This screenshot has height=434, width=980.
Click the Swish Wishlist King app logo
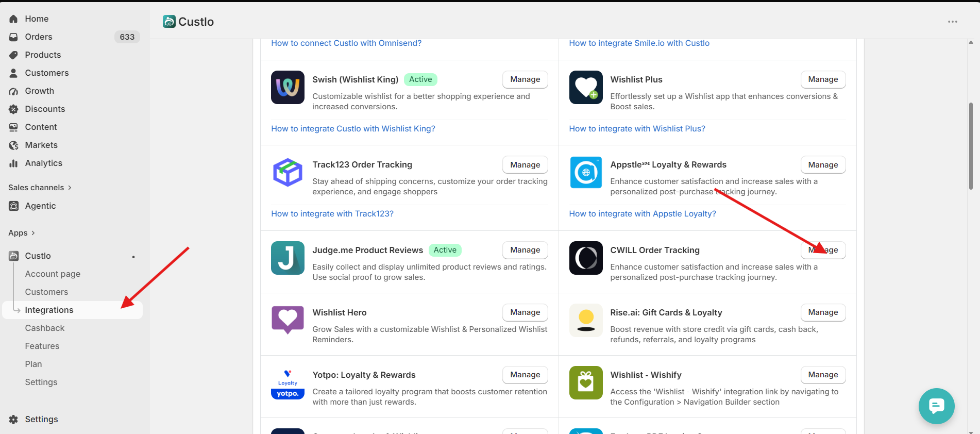288,88
